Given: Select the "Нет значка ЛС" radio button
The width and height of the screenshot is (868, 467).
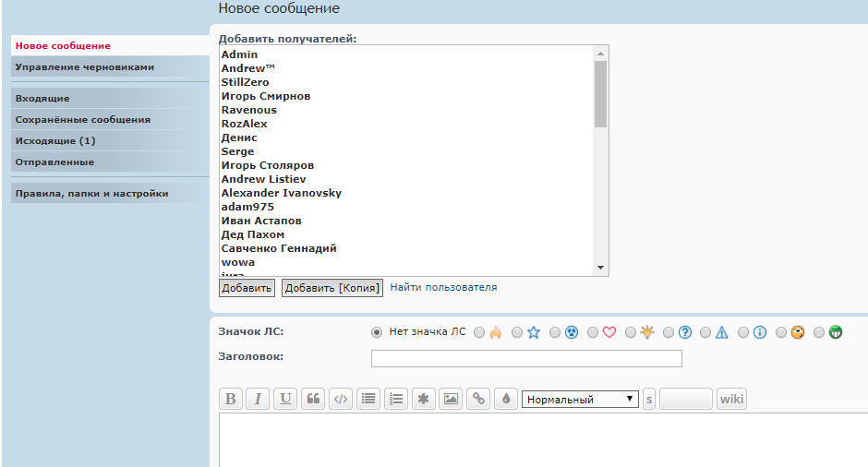Looking at the screenshot, I should pyautogui.click(x=377, y=332).
